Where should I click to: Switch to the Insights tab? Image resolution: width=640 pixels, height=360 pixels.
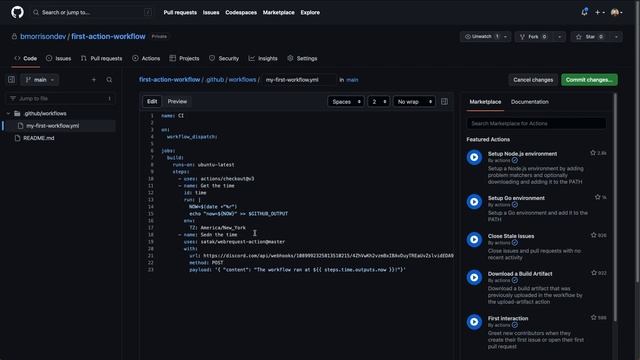(263, 58)
